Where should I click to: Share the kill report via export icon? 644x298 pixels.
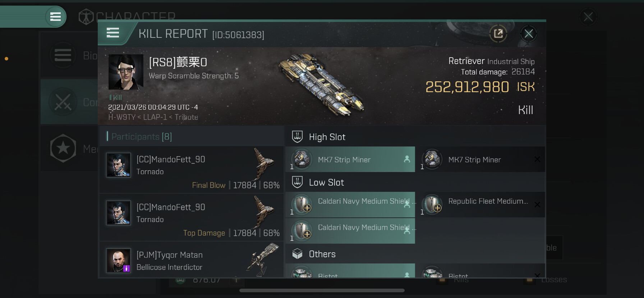pyautogui.click(x=498, y=34)
